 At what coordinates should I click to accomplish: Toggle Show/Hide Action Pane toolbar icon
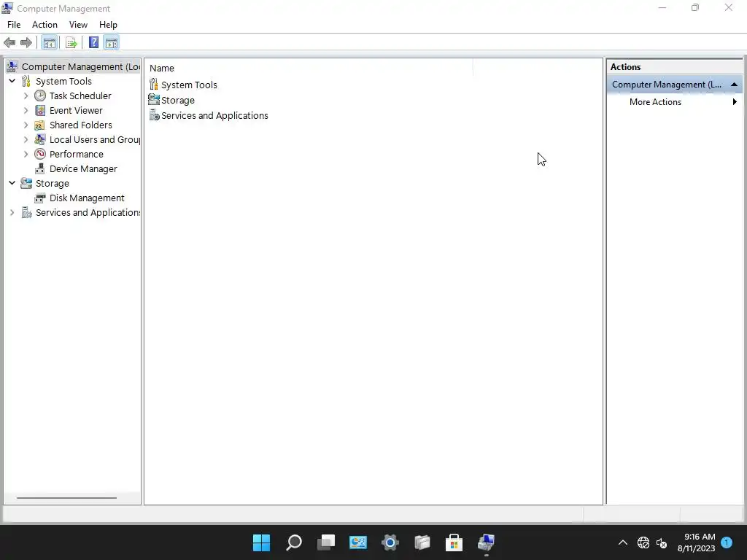pos(112,43)
